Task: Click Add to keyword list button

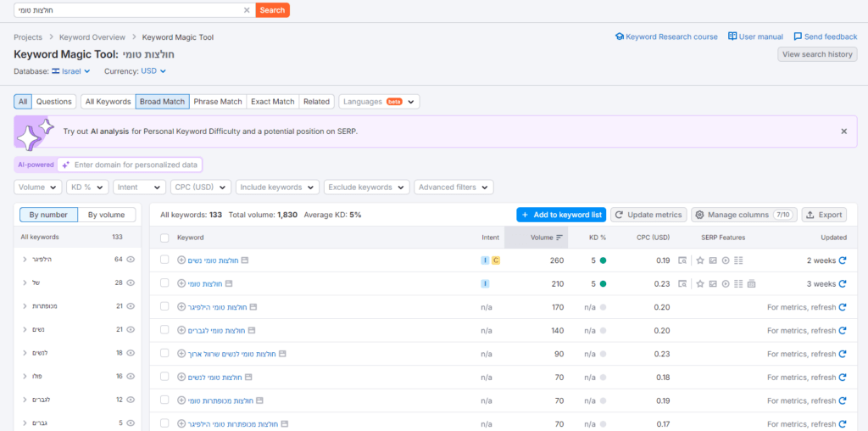Action: [x=561, y=215]
